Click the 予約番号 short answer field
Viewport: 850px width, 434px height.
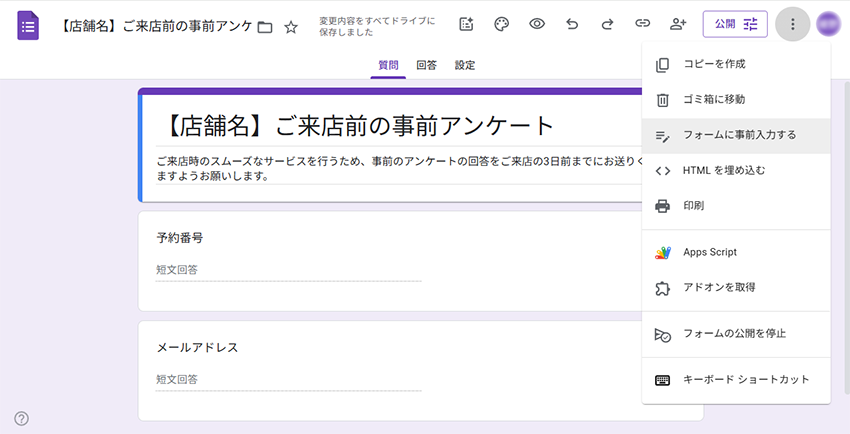pyautogui.click(x=289, y=270)
